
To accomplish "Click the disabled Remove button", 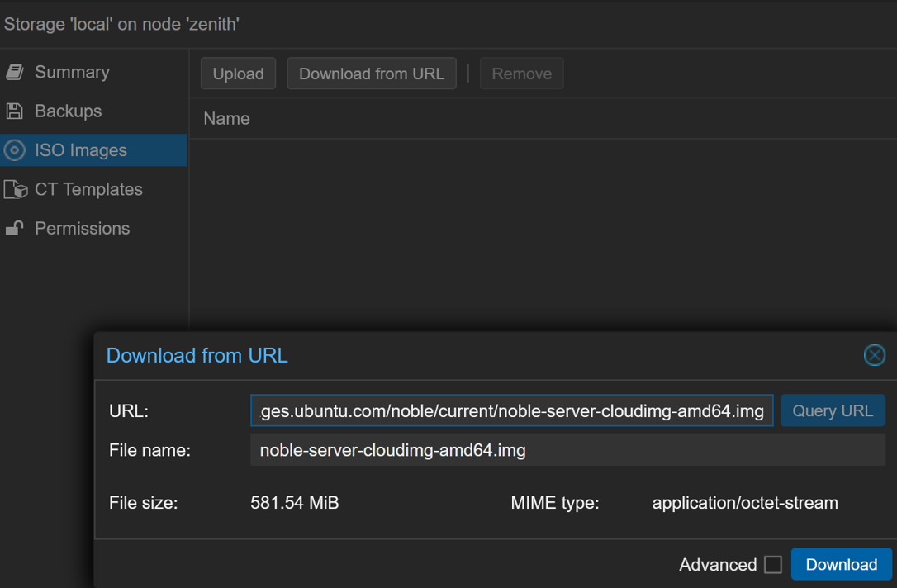I will pos(521,73).
